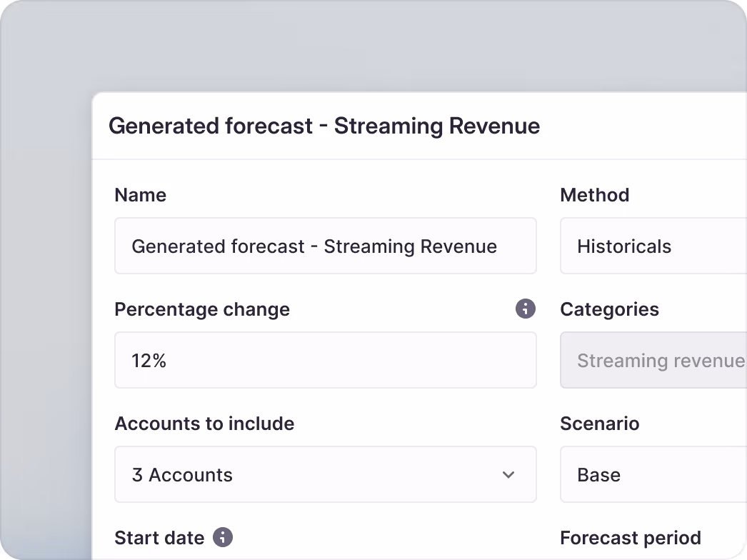Click the Start date info icon
Image resolution: width=747 pixels, height=560 pixels.
point(223,537)
